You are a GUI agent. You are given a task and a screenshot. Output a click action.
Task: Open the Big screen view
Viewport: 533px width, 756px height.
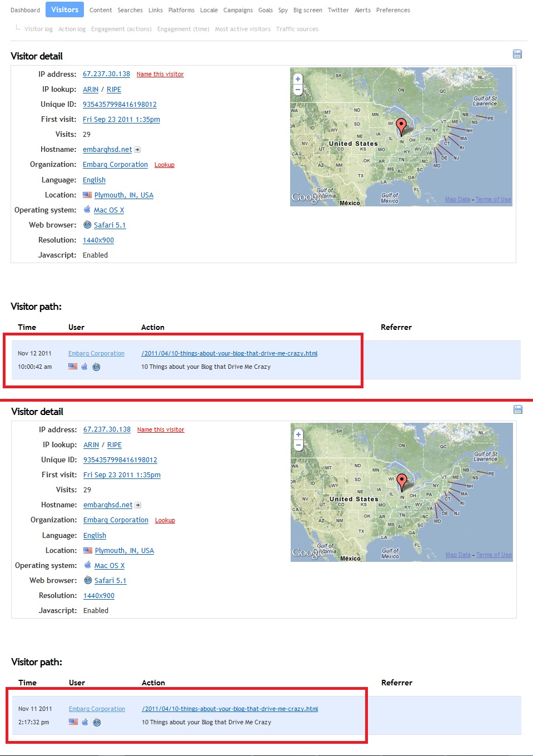pyautogui.click(x=308, y=10)
